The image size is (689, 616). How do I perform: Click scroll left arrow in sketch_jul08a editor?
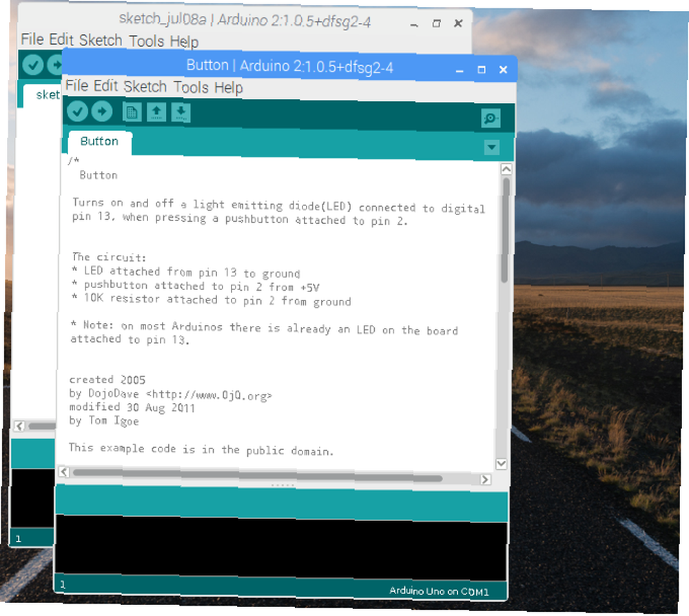click(19, 426)
